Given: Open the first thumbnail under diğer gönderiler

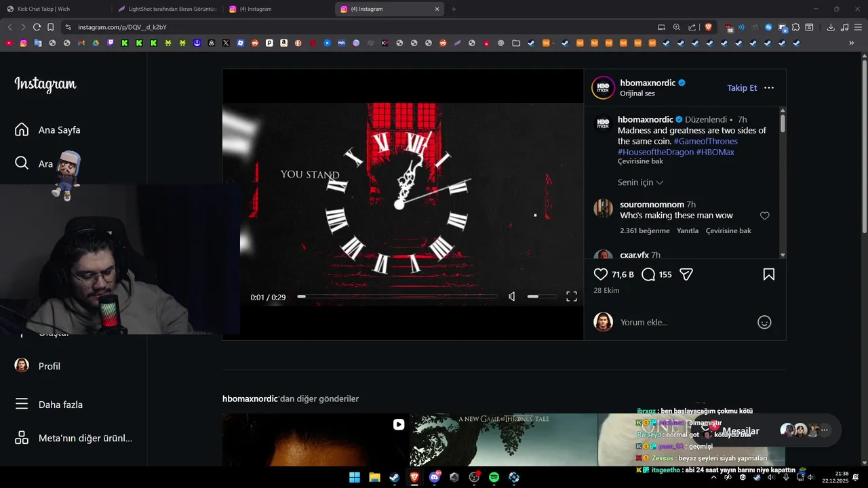Looking at the screenshot, I should (x=315, y=439).
